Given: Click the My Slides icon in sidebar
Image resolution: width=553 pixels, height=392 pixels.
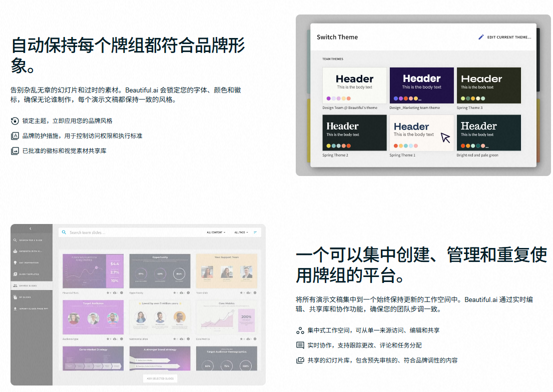Looking at the screenshot, I should click(15, 297).
